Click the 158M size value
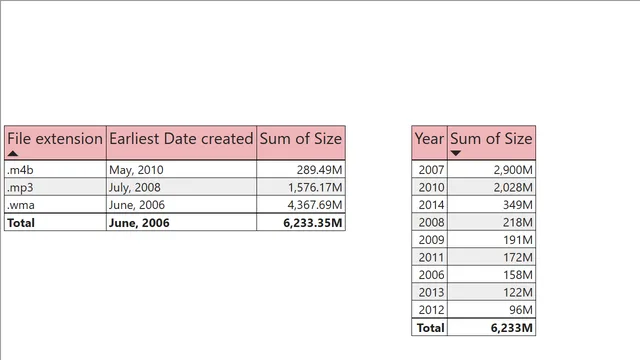 [x=518, y=275]
